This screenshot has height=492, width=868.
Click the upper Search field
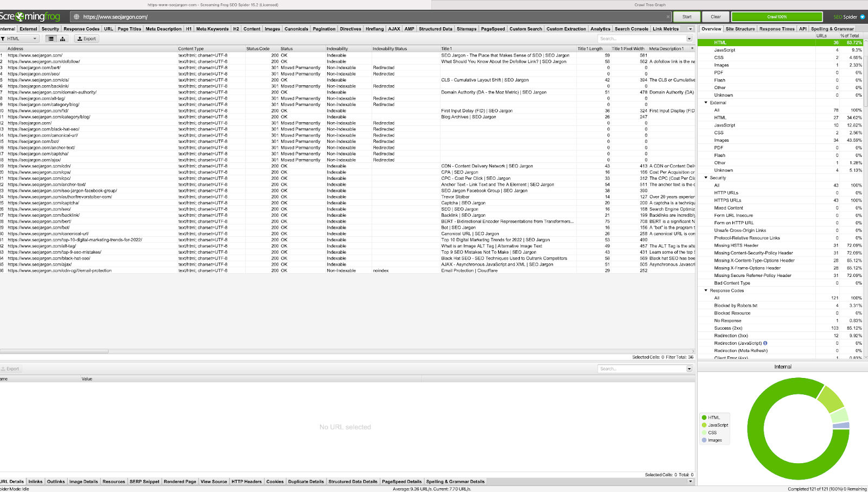click(x=642, y=39)
